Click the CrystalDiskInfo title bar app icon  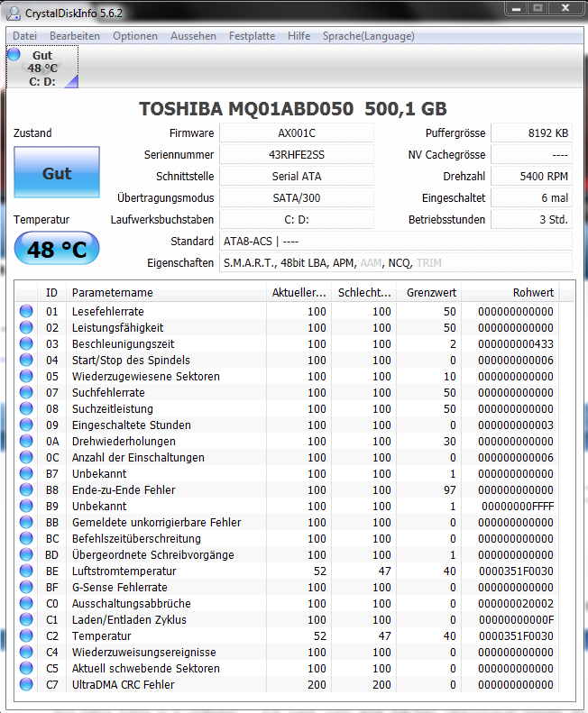14,14
